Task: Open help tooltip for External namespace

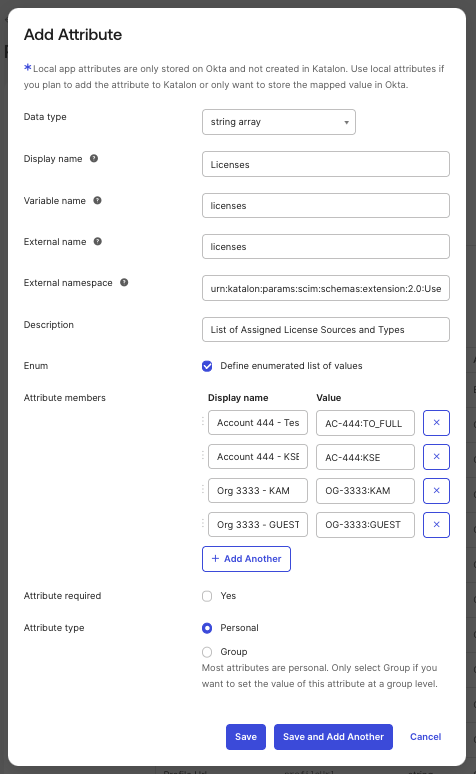Action: click(x=124, y=282)
